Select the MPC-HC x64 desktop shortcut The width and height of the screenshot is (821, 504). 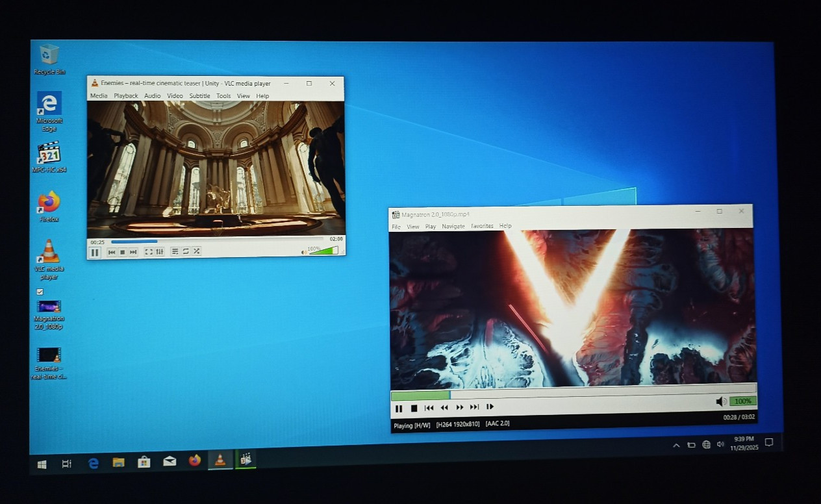point(49,157)
